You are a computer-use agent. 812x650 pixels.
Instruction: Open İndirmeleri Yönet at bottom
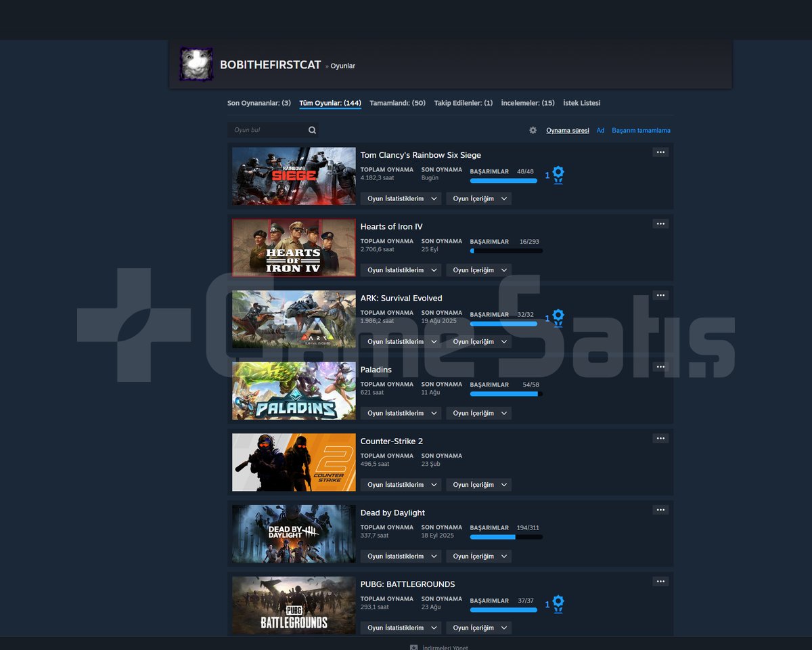(x=445, y=647)
